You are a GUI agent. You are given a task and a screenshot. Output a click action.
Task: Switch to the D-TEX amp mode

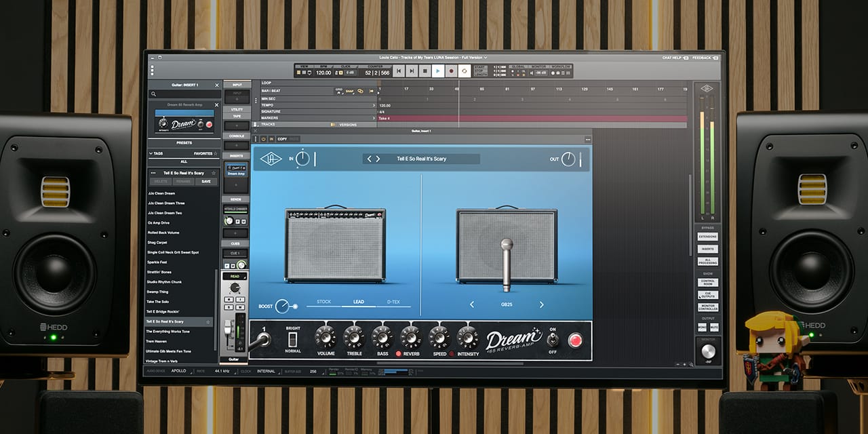[x=393, y=302]
